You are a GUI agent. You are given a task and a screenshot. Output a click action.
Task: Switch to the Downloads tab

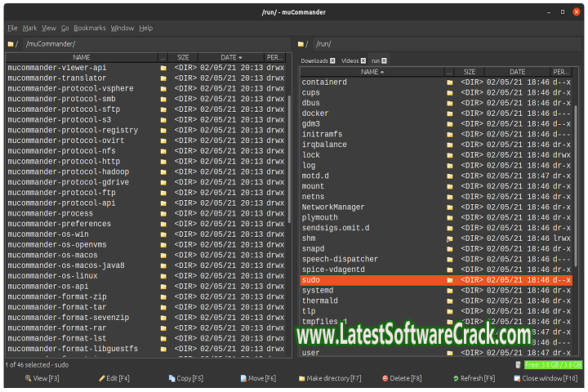[x=314, y=60]
